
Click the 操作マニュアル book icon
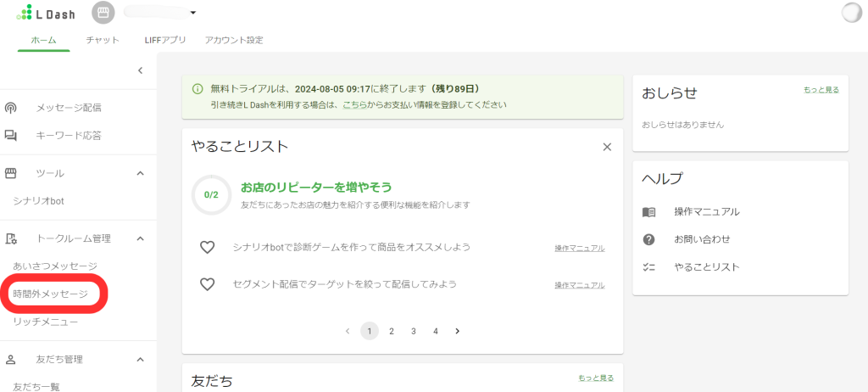648,212
